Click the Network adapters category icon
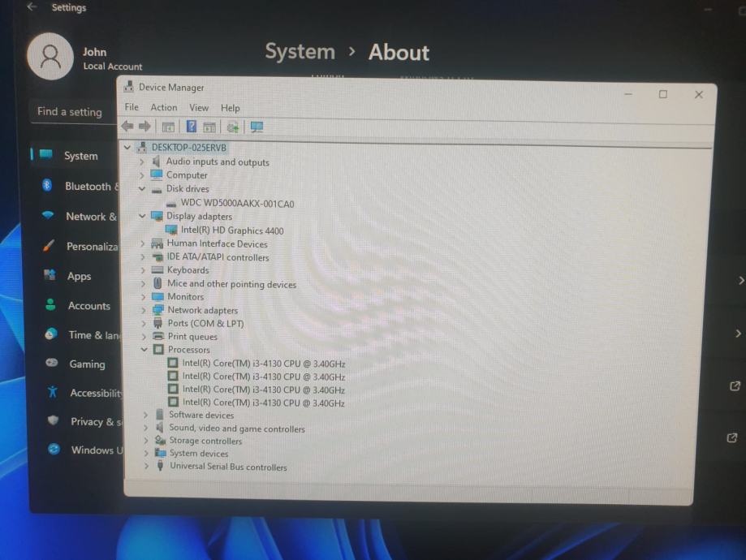 click(158, 310)
